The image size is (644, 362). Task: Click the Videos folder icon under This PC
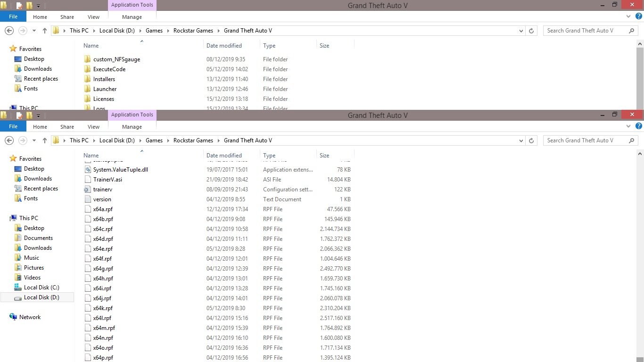coord(18,278)
